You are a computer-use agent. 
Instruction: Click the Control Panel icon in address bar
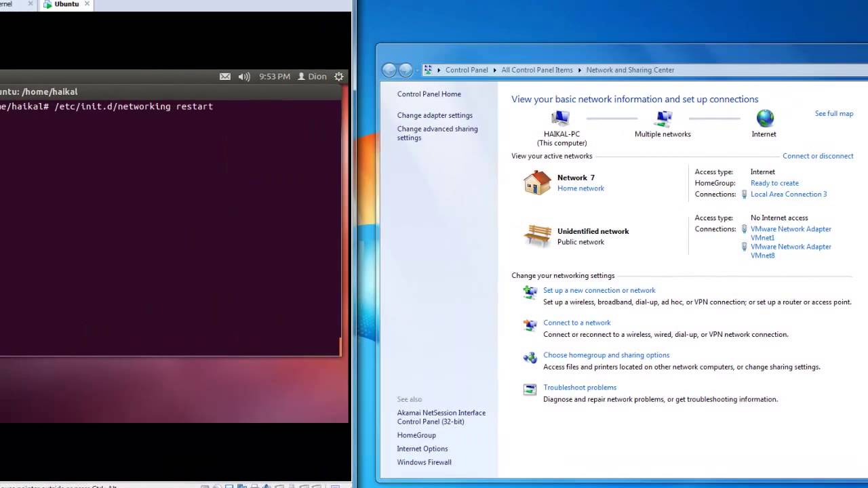click(428, 70)
